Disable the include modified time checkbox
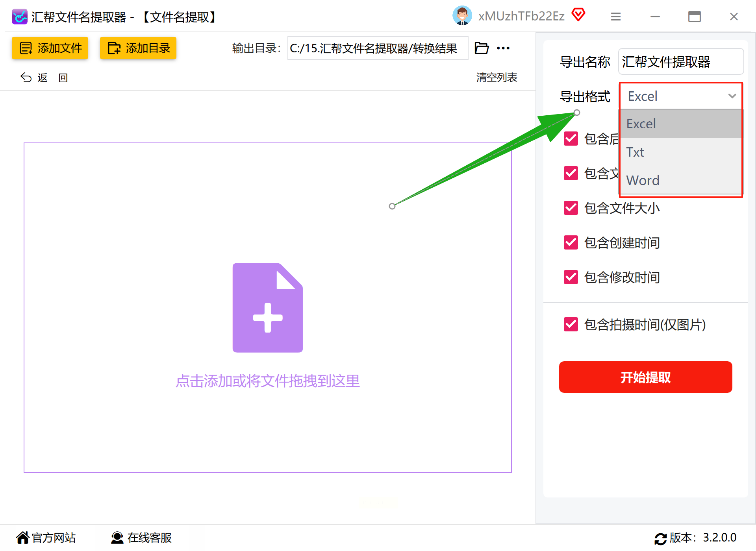The height and width of the screenshot is (551, 756). (x=571, y=277)
